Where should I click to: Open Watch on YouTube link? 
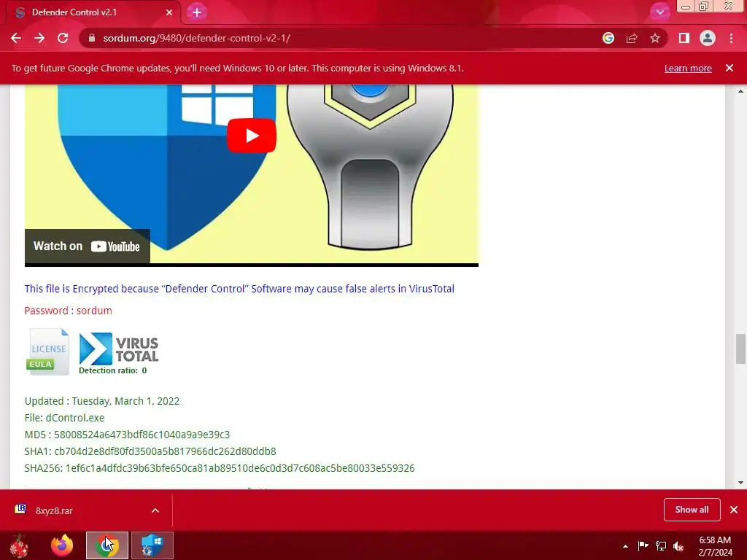click(x=88, y=246)
